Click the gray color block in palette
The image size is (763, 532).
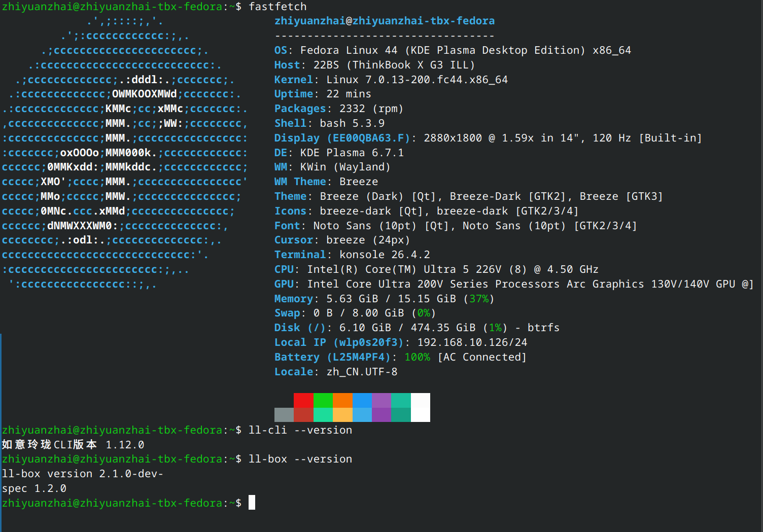(x=284, y=415)
